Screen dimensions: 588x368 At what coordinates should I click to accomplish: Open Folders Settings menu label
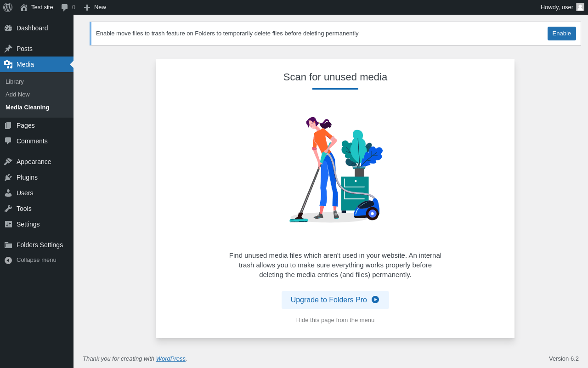[40, 245]
